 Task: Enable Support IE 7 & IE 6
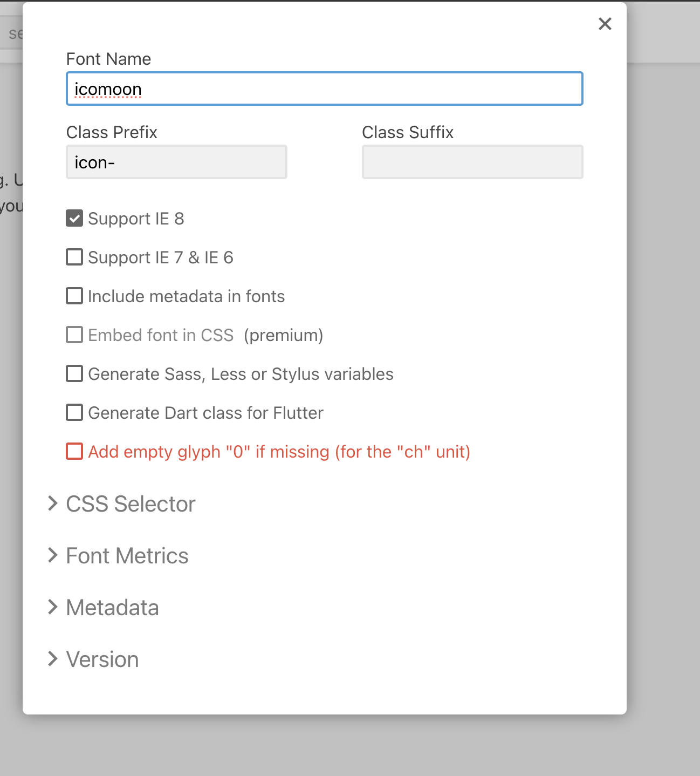[x=74, y=257]
